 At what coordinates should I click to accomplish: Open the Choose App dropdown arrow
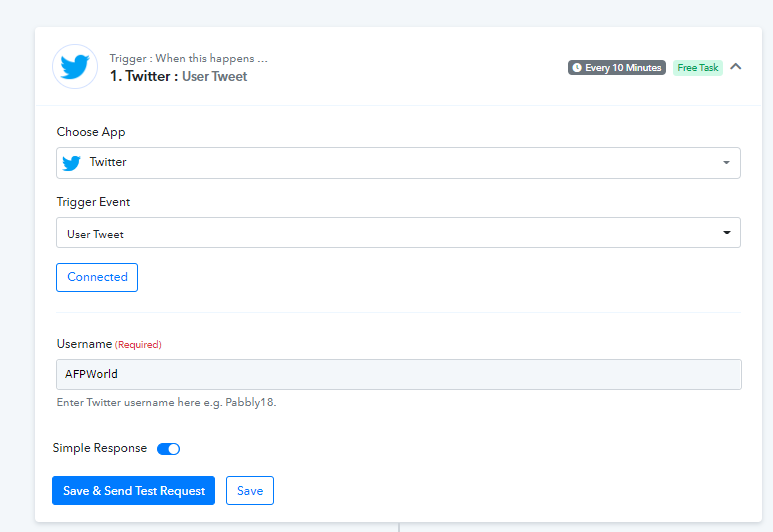[726, 163]
